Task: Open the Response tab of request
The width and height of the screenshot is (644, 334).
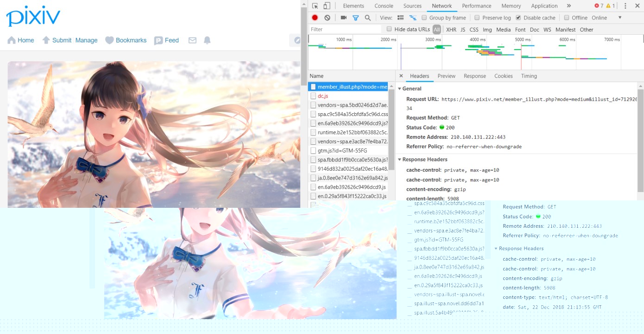Action: (x=475, y=76)
